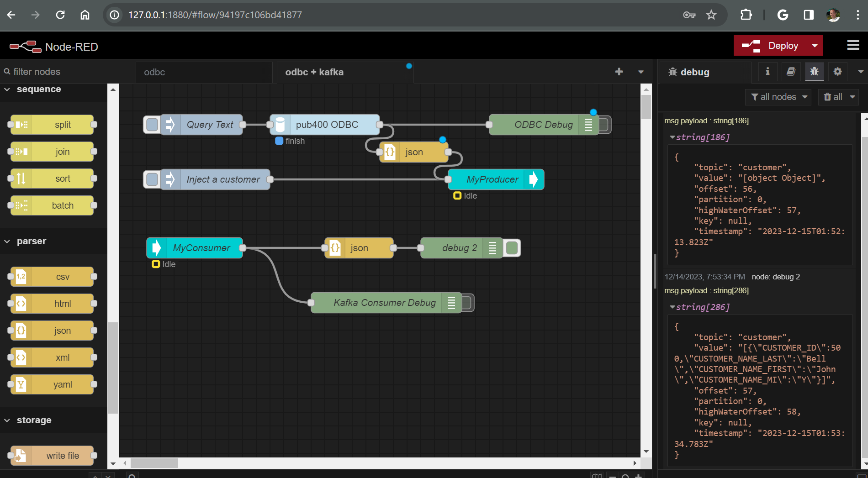Screen dimensions: 868x478
Task: Trigger the Query Text inject button
Action: [x=152, y=125]
